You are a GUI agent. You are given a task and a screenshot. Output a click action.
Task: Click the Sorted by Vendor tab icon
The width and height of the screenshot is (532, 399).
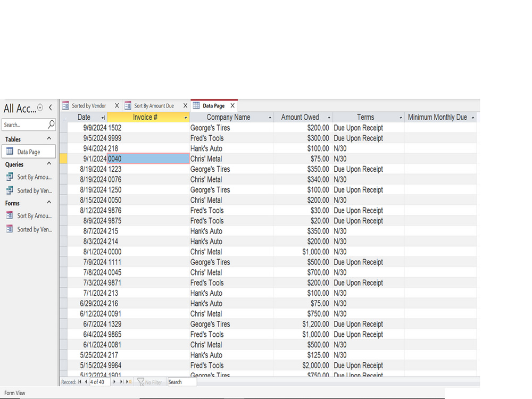click(65, 105)
